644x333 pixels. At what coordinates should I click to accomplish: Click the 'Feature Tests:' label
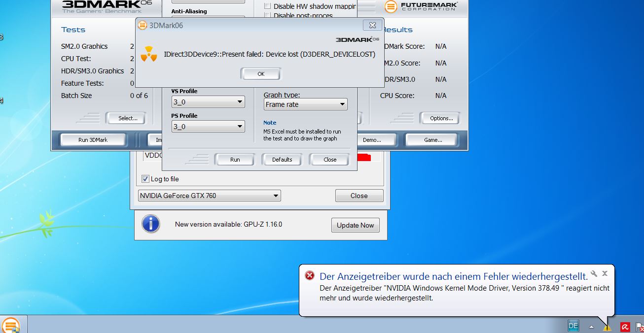(x=82, y=83)
